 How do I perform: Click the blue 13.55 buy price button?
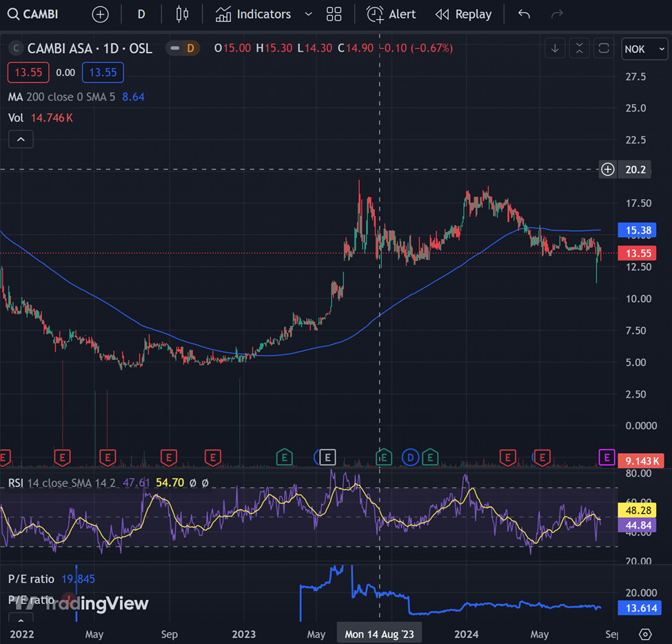pyautogui.click(x=101, y=72)
